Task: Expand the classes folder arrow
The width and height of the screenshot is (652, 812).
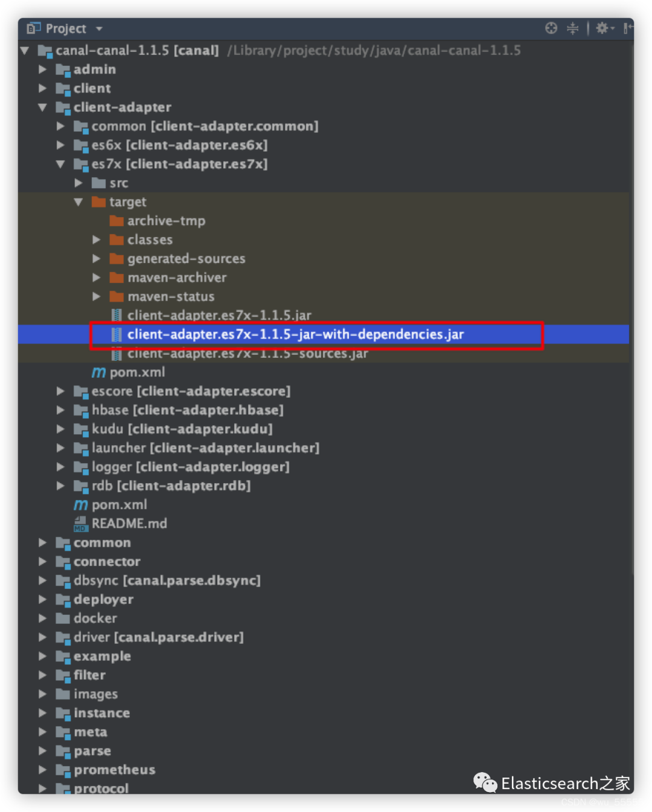Action: (x=97, y=239)
